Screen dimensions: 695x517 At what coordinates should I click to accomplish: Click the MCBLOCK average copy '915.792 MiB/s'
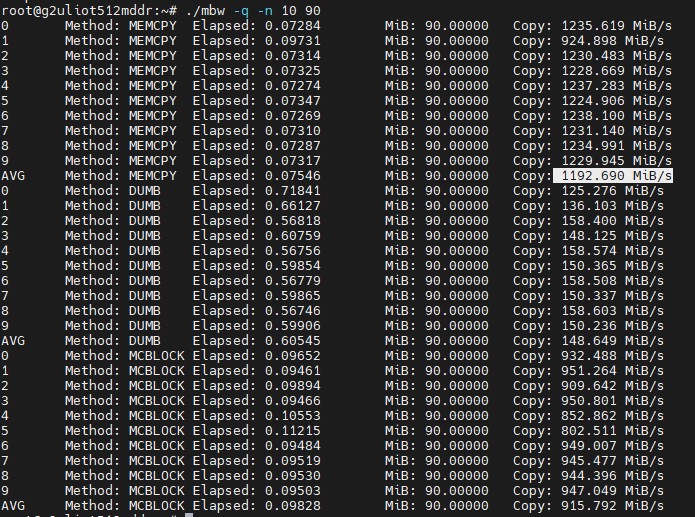(x=613, y=505)
